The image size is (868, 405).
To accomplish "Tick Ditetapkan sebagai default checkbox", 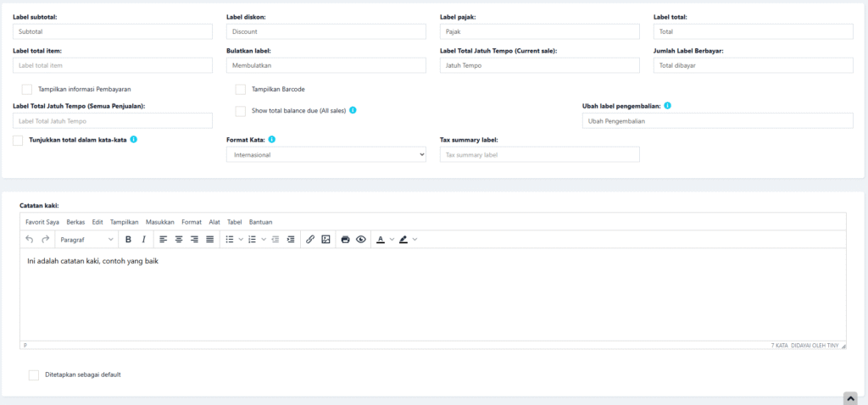I will [x=34, y=374].
